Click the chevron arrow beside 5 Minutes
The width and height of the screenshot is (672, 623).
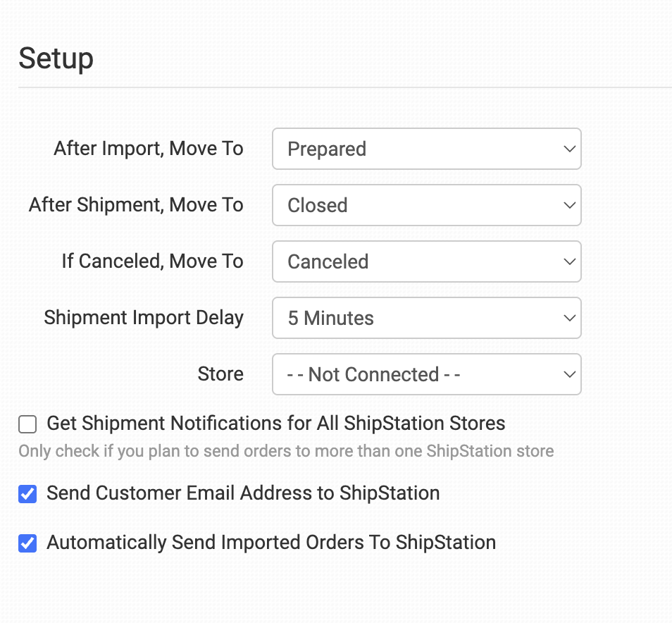569,318
